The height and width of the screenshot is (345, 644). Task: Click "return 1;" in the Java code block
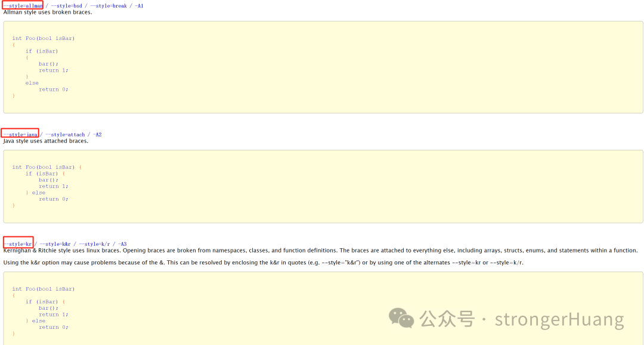(x=54, y=186)
